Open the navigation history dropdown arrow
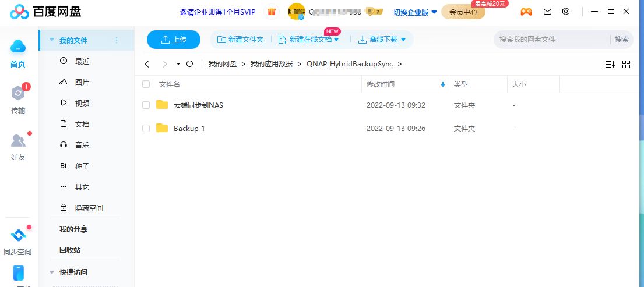The image size is (644, 287). pos(178,64)
